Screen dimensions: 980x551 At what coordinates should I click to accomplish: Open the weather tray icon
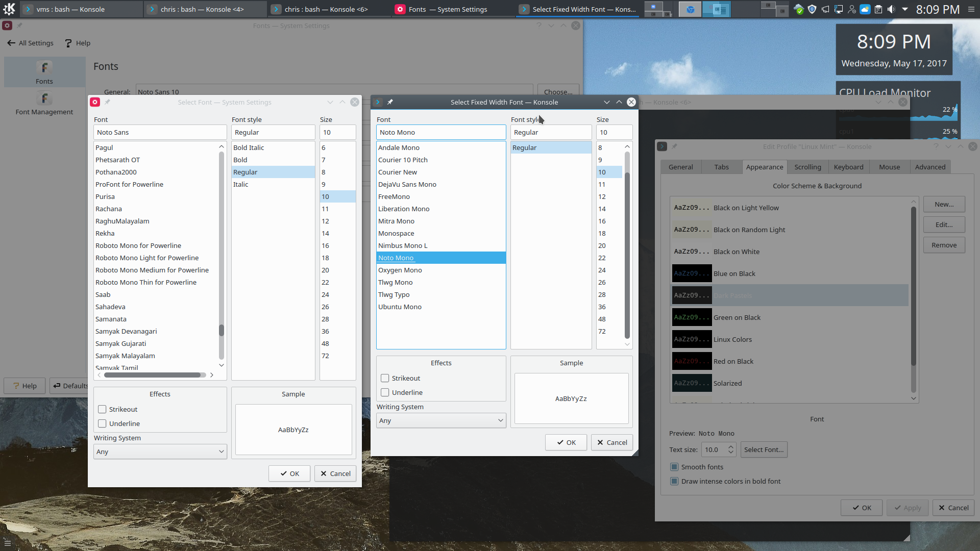coord(865,9)
